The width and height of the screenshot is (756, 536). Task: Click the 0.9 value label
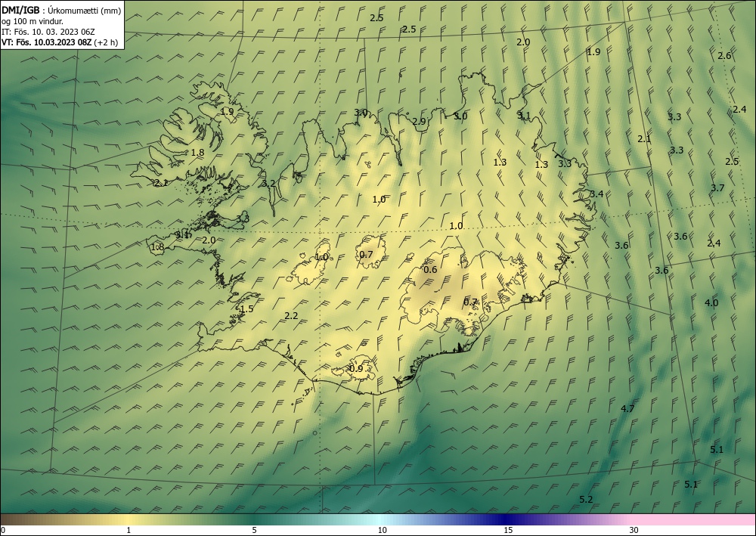click(356, 369)
